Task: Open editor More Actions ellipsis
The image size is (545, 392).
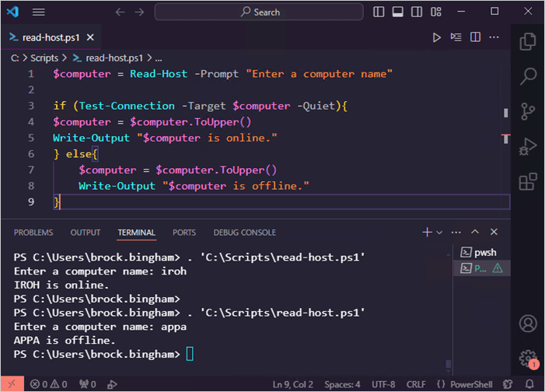Action: coord(494,37)
